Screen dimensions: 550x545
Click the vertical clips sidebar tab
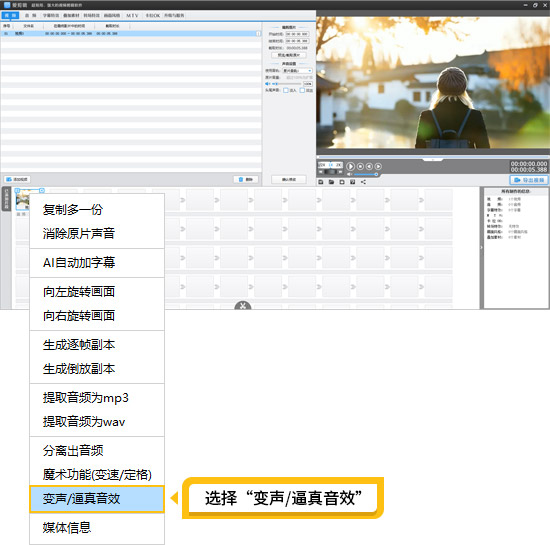[x=6, y=199]
